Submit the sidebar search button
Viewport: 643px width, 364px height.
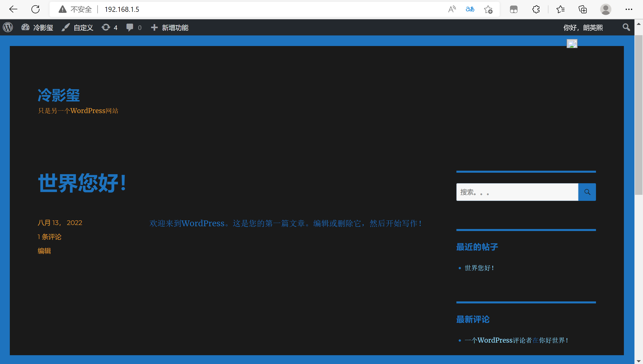(x=587, y=192)
